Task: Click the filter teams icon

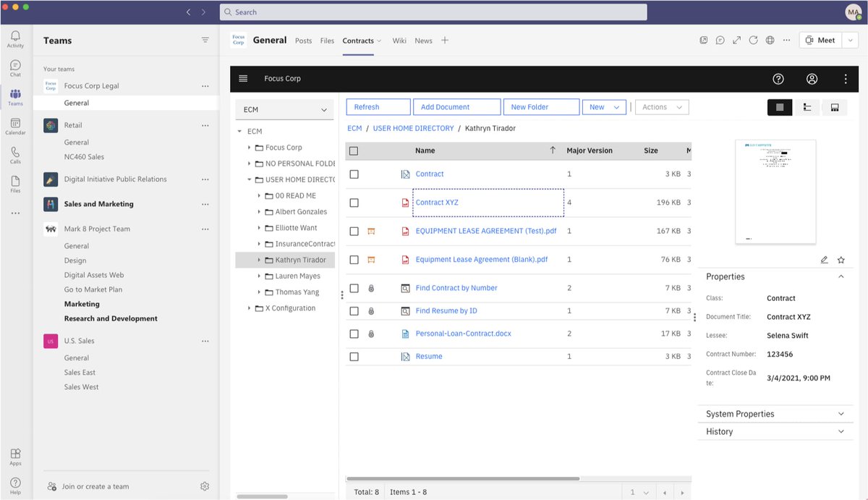Action: (x=205, y=41)
